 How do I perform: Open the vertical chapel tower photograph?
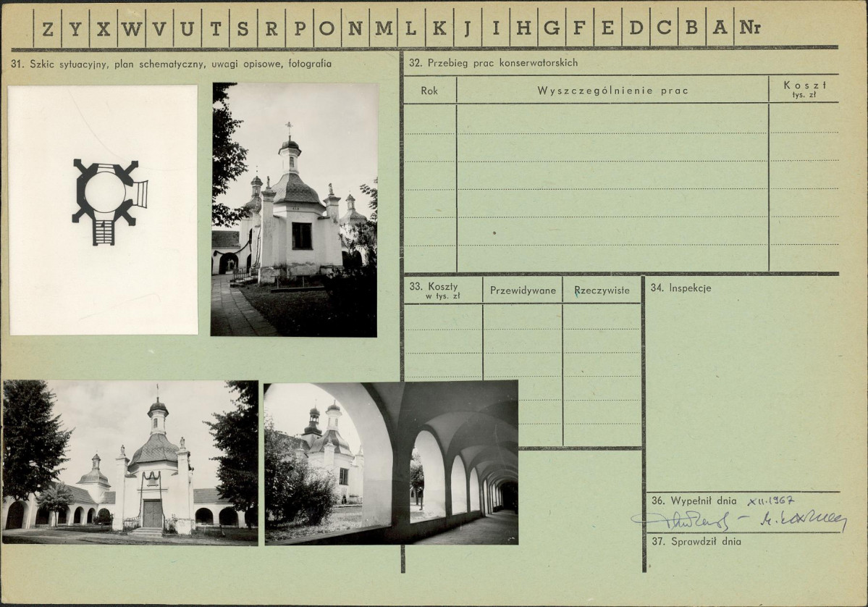pos(294,210)
